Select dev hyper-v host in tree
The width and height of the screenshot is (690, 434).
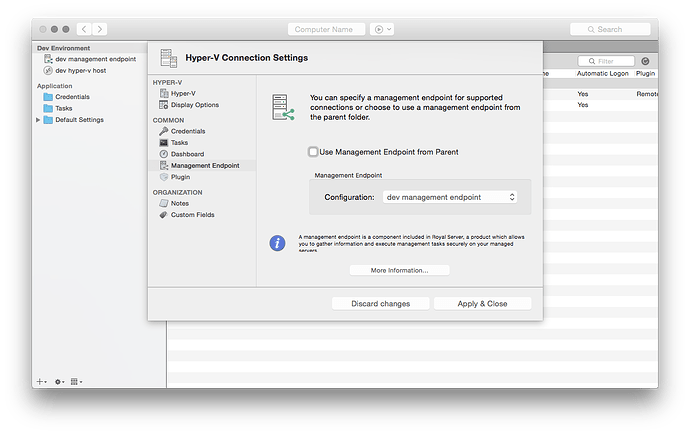click(80, 71)
